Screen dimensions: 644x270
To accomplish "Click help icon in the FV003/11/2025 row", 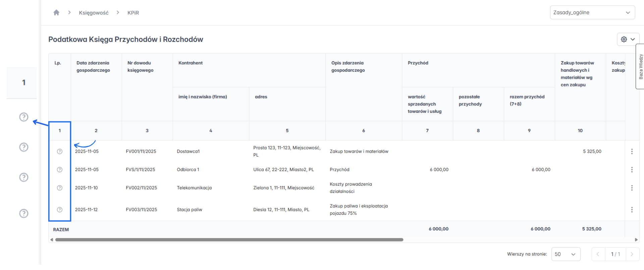I will point(60,210).
